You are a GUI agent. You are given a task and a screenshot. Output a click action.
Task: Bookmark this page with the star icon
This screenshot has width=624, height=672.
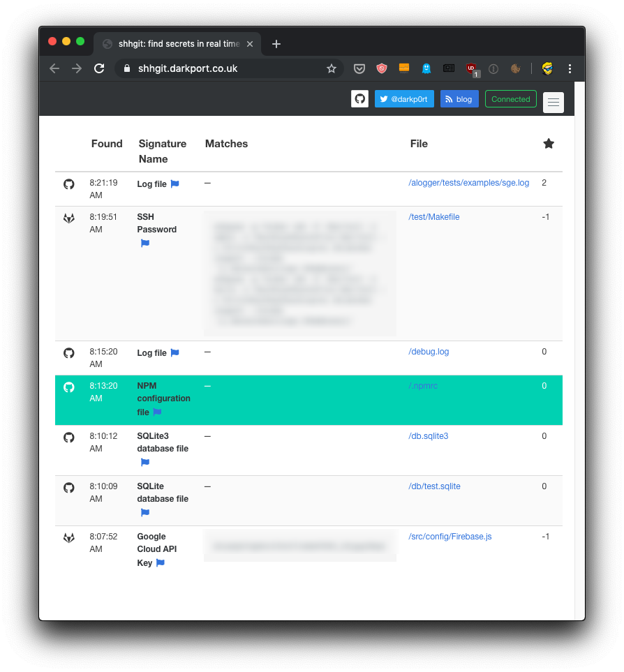(x=332, y=68)
